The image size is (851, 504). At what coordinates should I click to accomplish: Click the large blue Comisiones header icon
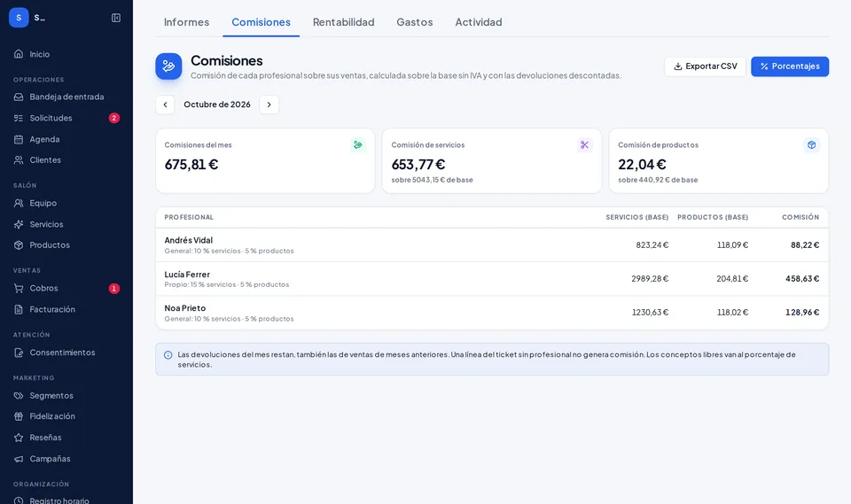click(x=168, y=66)
